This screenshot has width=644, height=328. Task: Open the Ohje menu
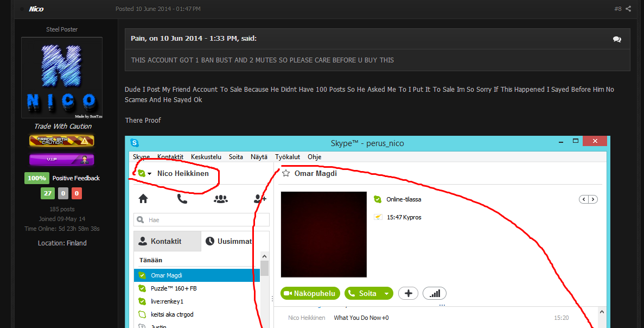point(314,156)
